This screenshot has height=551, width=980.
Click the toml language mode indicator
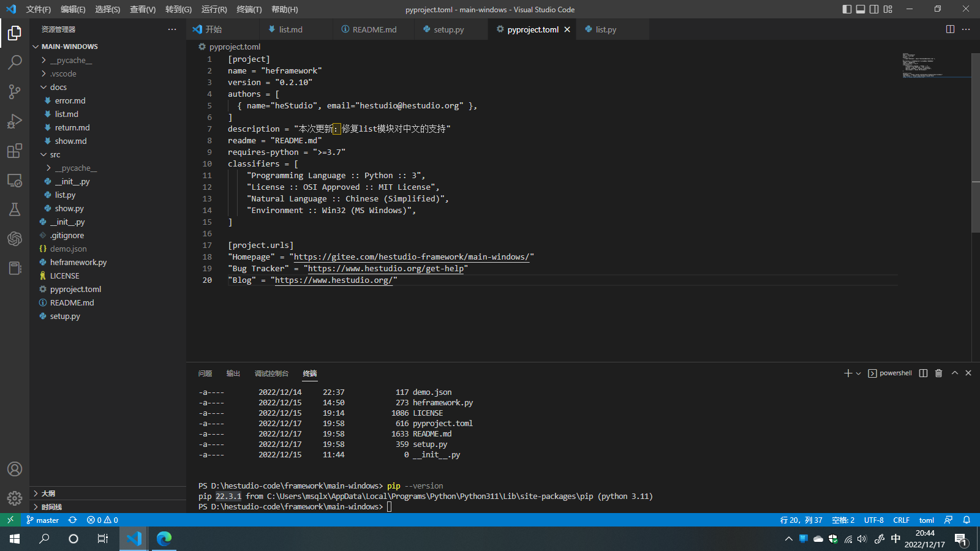[x=927, y=520]
